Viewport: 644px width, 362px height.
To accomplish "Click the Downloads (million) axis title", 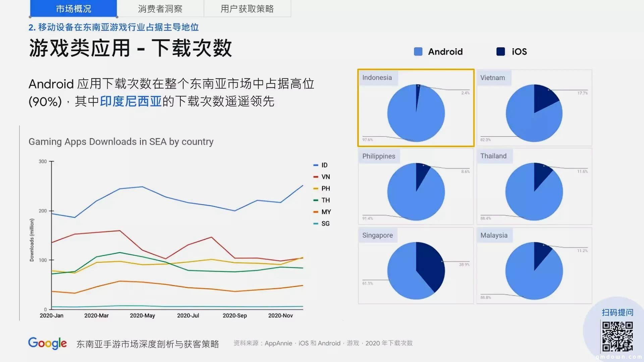I will [32, 240].
